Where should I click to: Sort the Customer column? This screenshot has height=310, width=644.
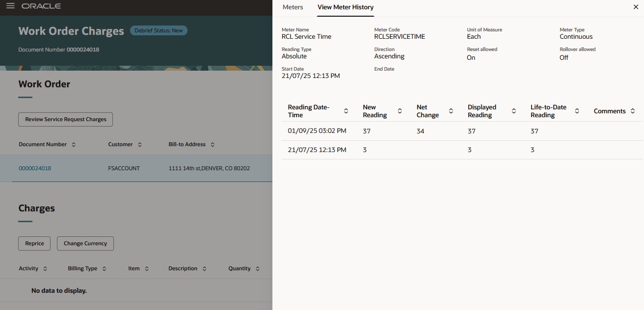pyautogui.click(x=139, y=144)
